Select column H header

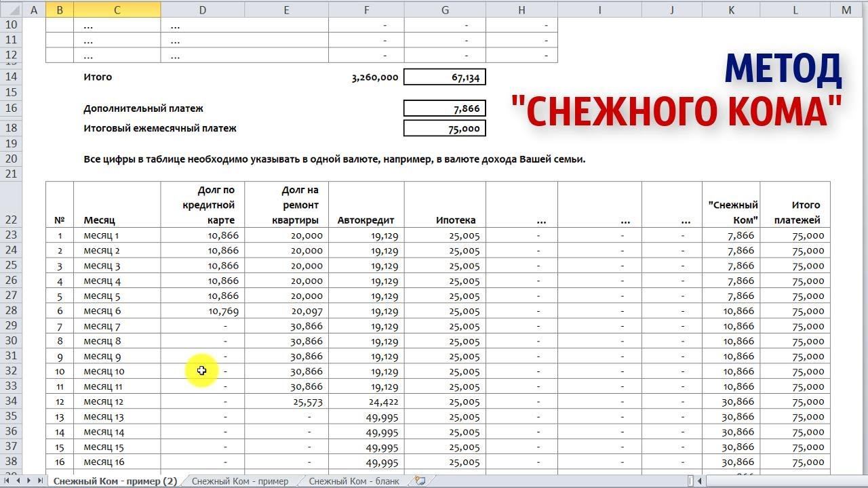pos(521,9)
